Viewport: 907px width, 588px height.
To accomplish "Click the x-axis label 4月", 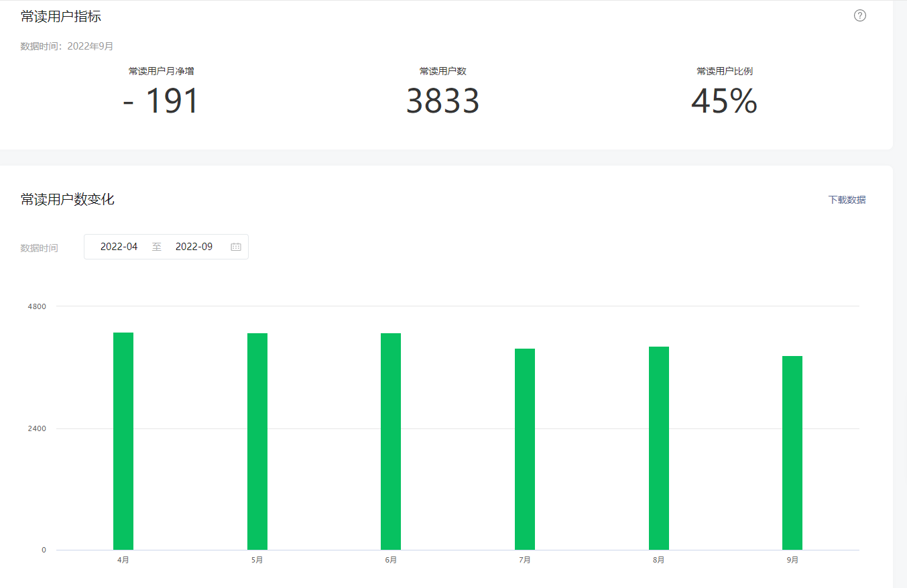I will [123, 560].
